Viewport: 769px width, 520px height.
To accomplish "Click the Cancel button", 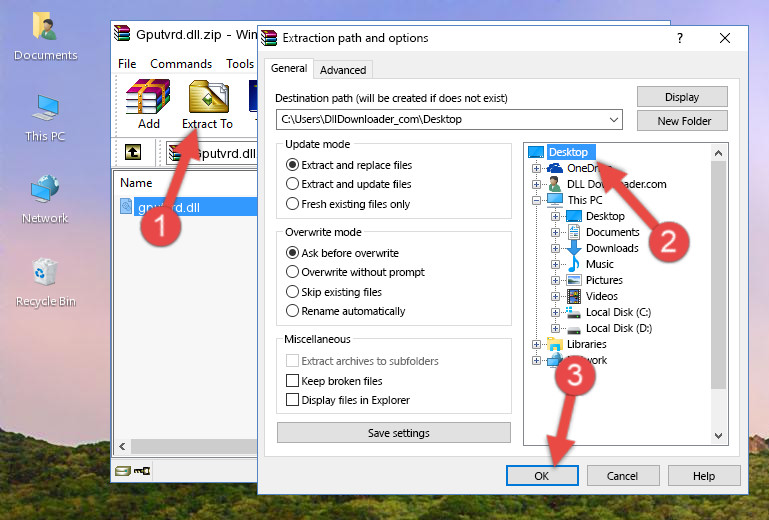I will pos(622,476).
